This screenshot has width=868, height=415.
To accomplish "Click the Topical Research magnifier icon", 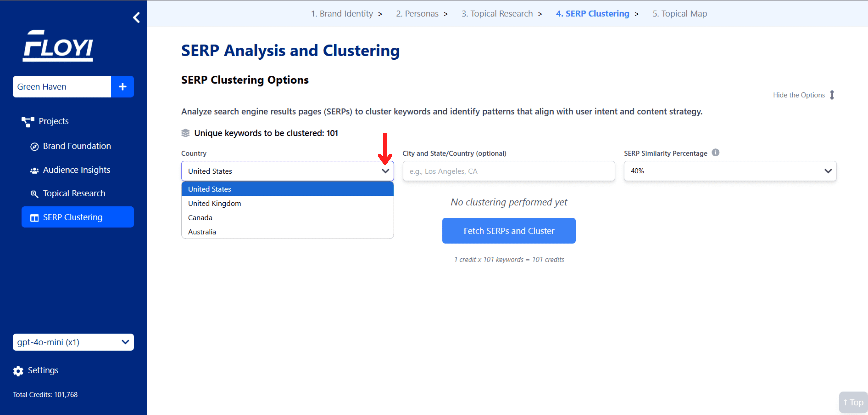I will [34, 194].
